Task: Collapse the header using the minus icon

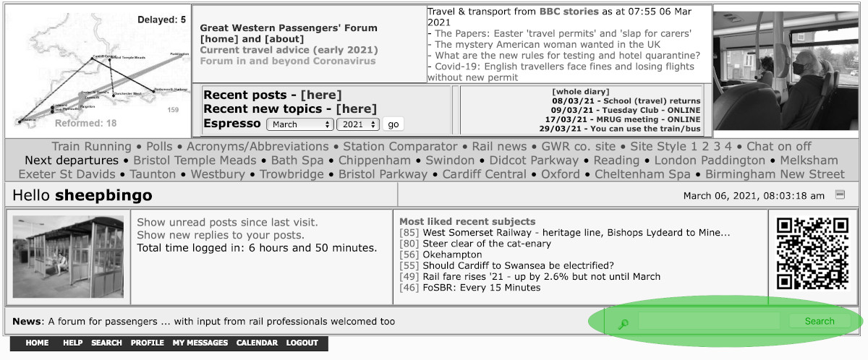Action: click(840, 194)
